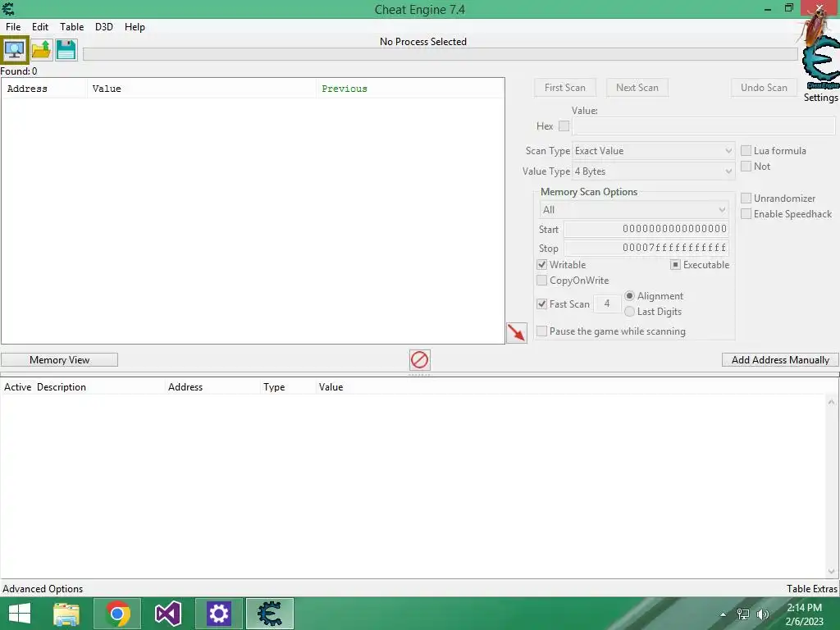The height and width of the screenshot is (630, 840).
Task: Open Memory View
Action: (59, 360)
